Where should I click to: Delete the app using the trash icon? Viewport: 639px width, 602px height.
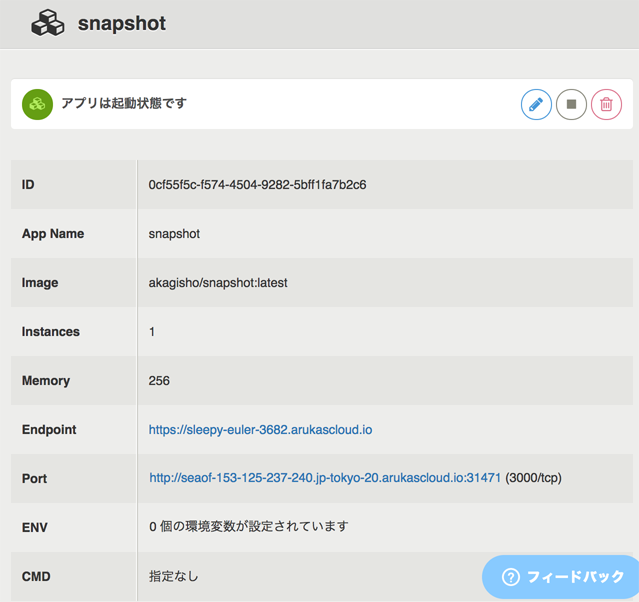click(606, 105)
